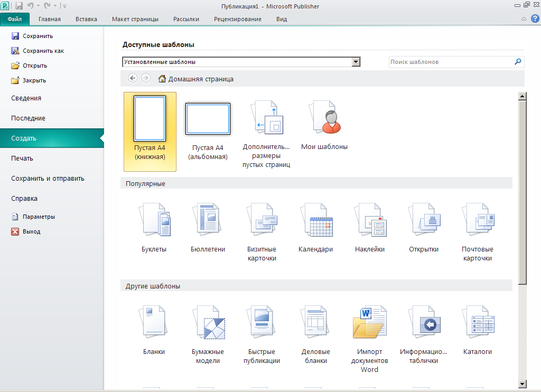Viewport: 541px width, 392px height.
Task: Switch to the Вид tab
Action: pos(282,19)
